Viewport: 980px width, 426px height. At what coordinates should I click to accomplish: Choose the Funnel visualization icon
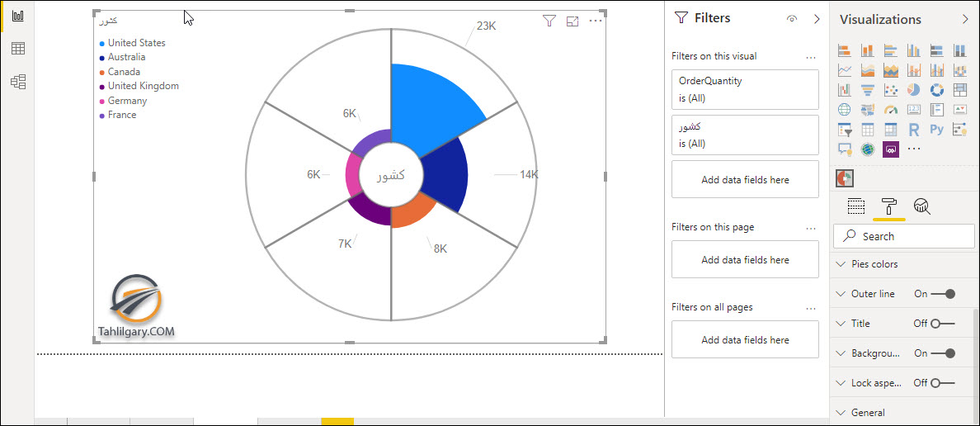click(868, 90)
